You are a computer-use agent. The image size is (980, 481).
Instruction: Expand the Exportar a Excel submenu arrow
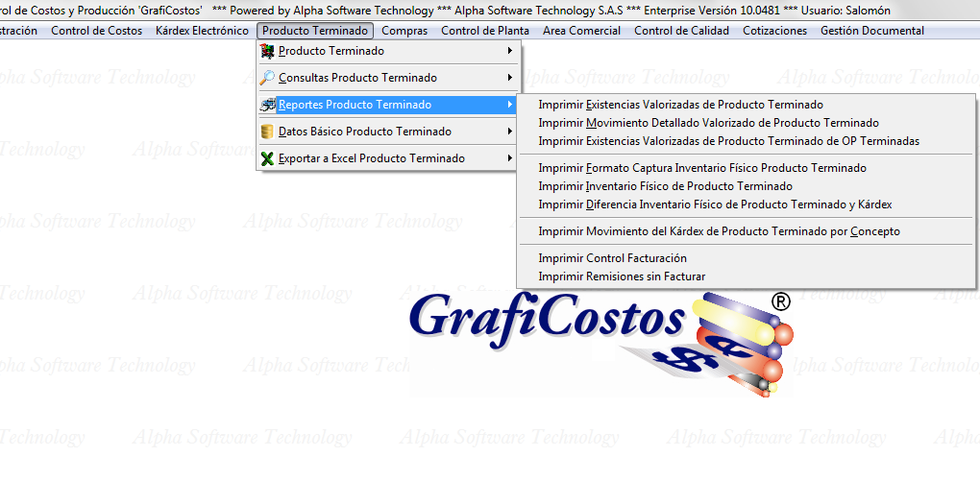pos(509,158)
